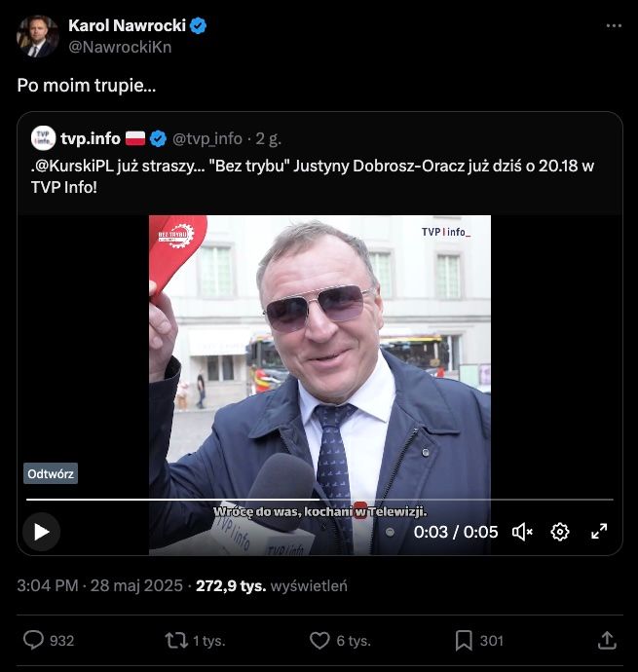Bookmark this tweet
This screenshot has height=672, width=638.
(x=464, y=640)
